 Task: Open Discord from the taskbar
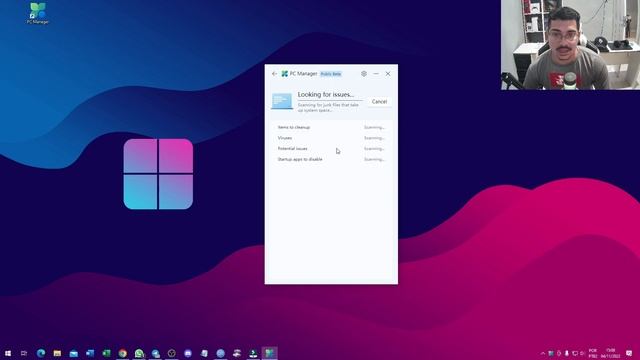tap(188, 353)
